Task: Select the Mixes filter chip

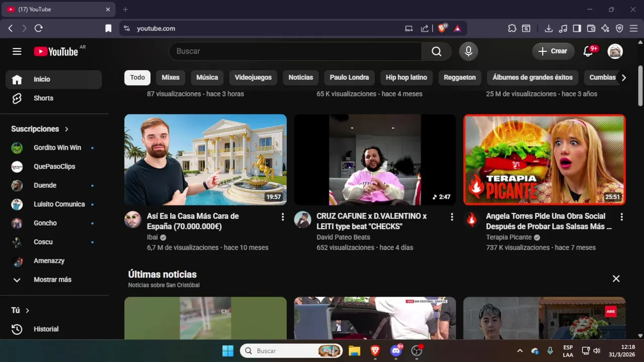Action: pyautogui.click(x=171, y=77)
